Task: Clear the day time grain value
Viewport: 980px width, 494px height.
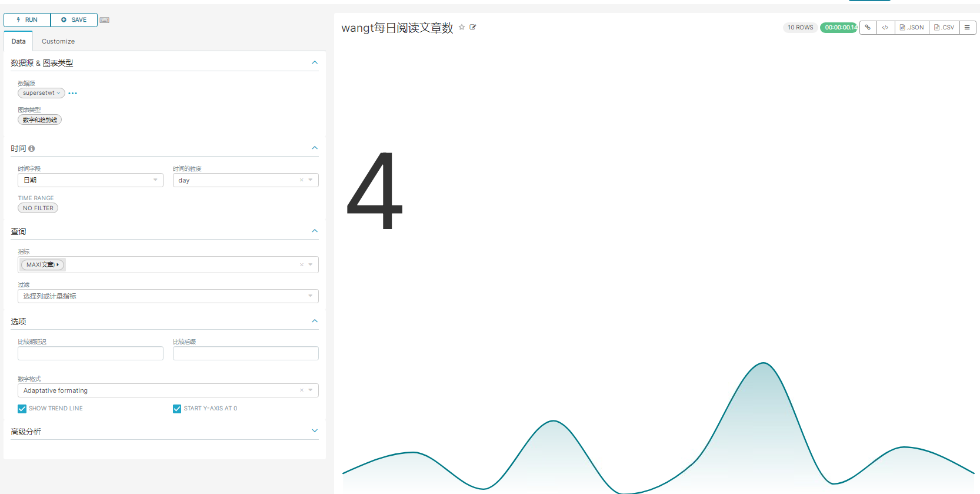Action: pos(302,180)
